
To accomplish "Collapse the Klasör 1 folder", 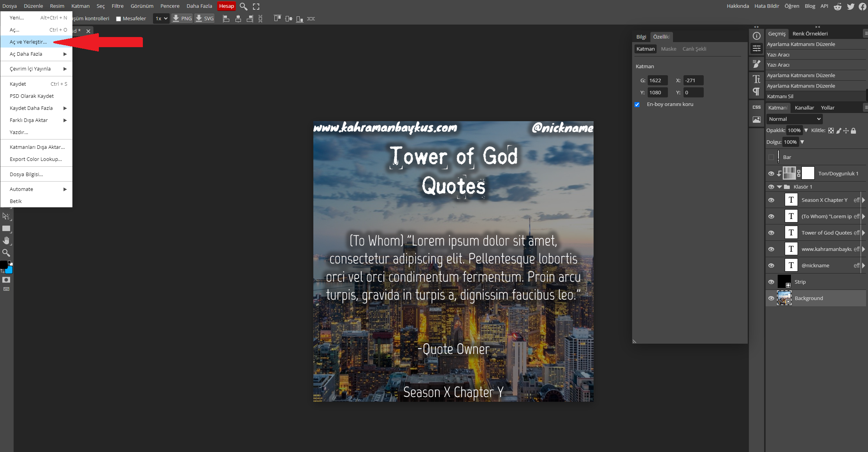I will (x=779, y=187).
